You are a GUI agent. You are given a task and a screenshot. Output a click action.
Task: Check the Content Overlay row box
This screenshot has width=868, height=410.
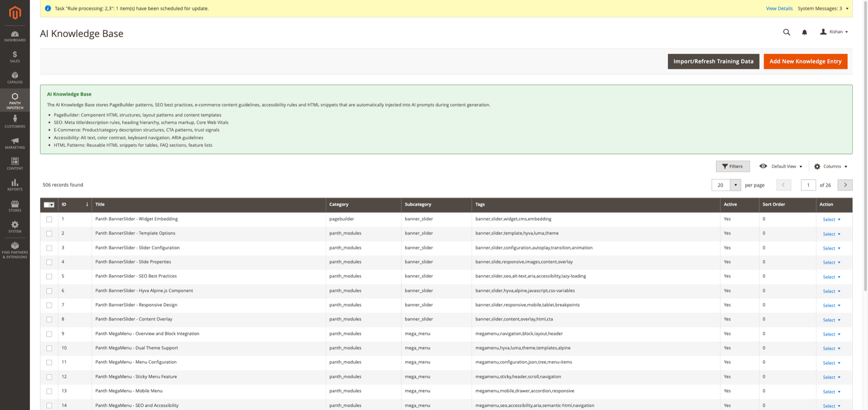point(49,319)
